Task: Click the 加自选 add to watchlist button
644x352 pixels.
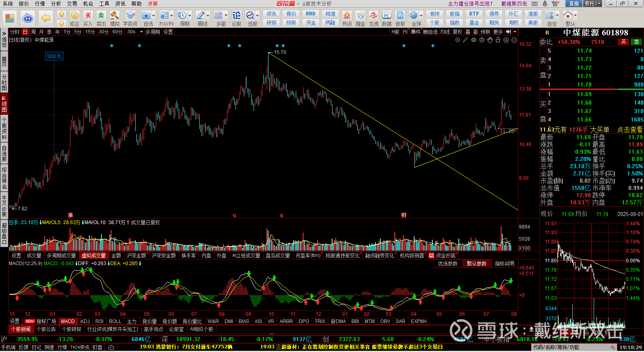Action: click(x=54, y=56)
